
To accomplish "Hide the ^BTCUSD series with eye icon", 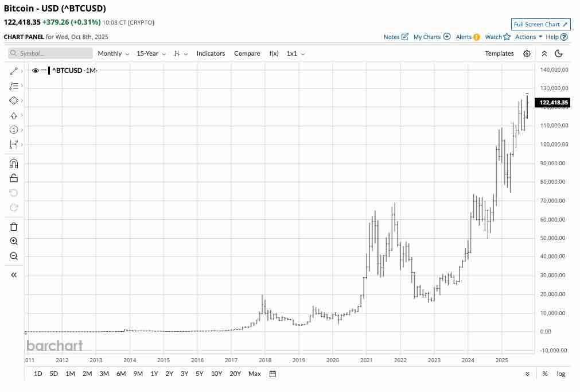I will click(36, 71).
